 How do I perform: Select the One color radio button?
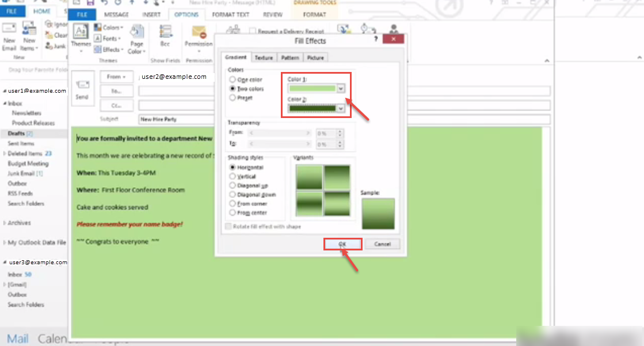point(233,79)
